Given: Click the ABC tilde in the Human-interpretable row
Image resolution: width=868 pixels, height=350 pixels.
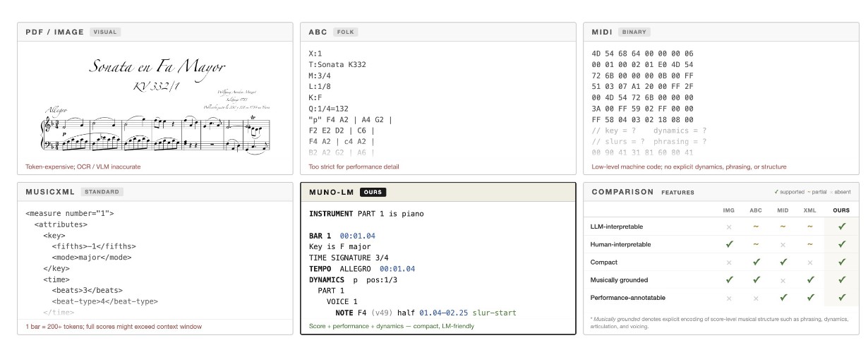Looking at the screenshot, I should [756, 244].
